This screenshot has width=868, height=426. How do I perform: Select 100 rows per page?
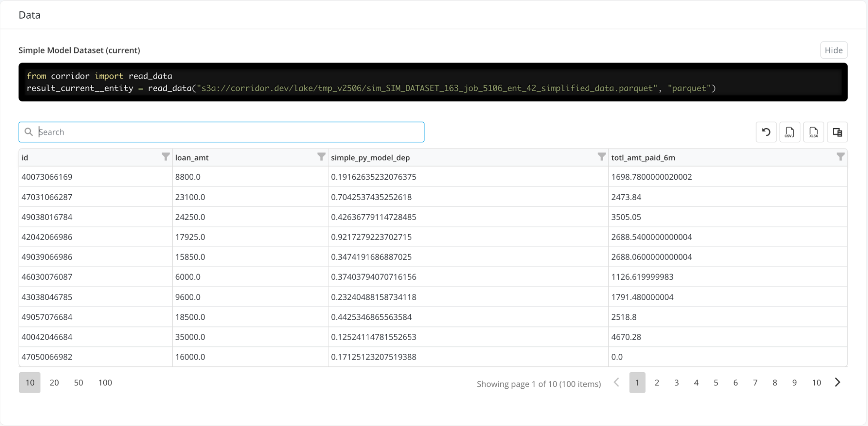tap(105, 383)
